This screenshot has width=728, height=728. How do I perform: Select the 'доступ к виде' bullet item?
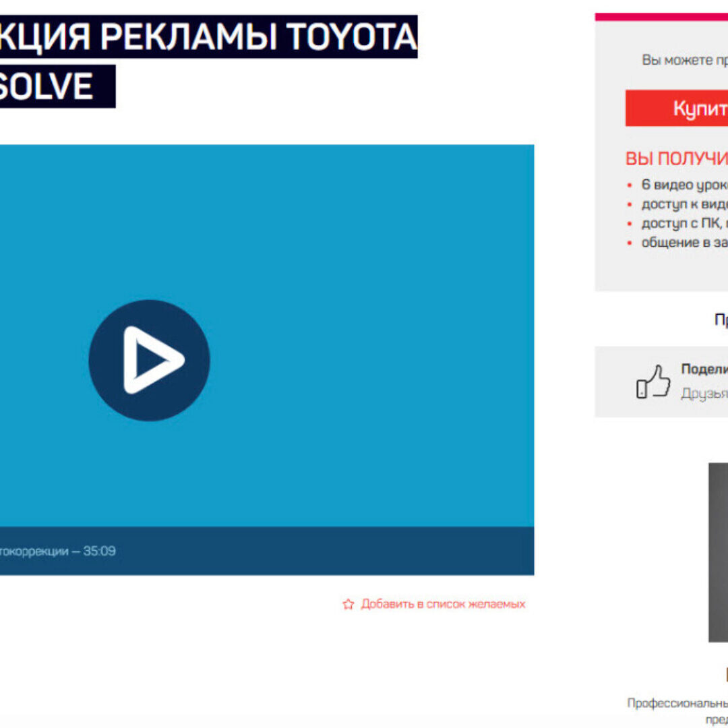pyautogui.click(x=684, y=204)
